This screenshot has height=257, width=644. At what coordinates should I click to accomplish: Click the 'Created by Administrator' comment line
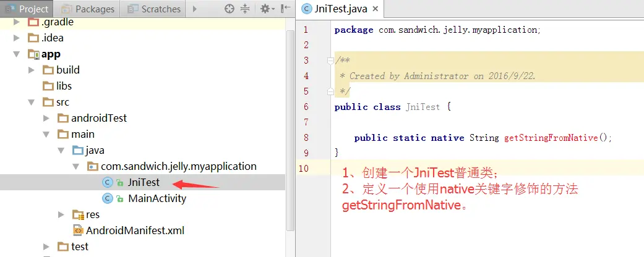[x=438, y=76]
